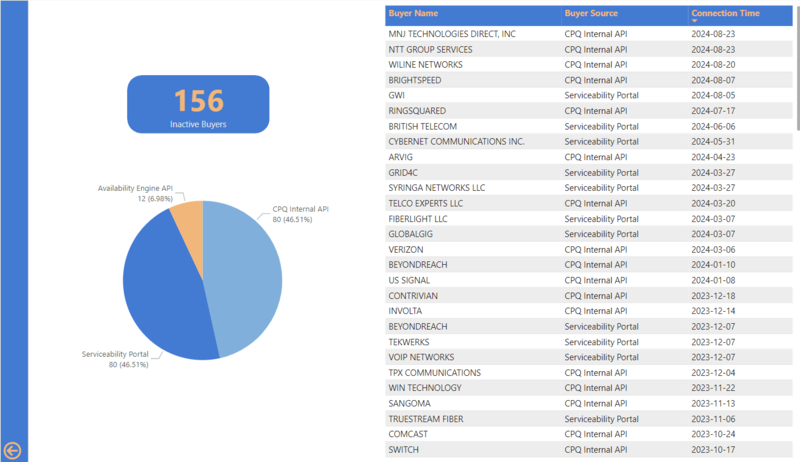Select the 2024-08-05 connection time for GWI

[713, 95]
